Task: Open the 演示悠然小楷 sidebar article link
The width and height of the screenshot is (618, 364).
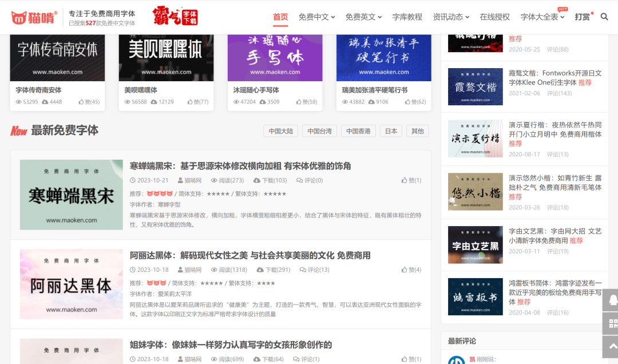Action: pyautogui.click(x=555, y=187)
